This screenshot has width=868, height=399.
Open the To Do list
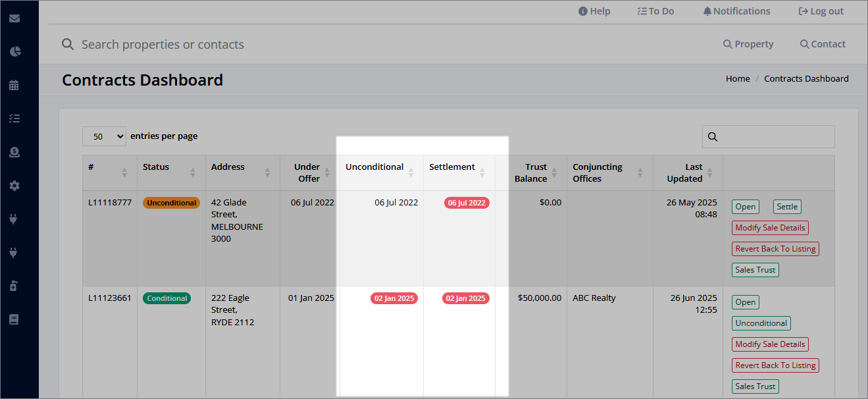click(655, 11)
